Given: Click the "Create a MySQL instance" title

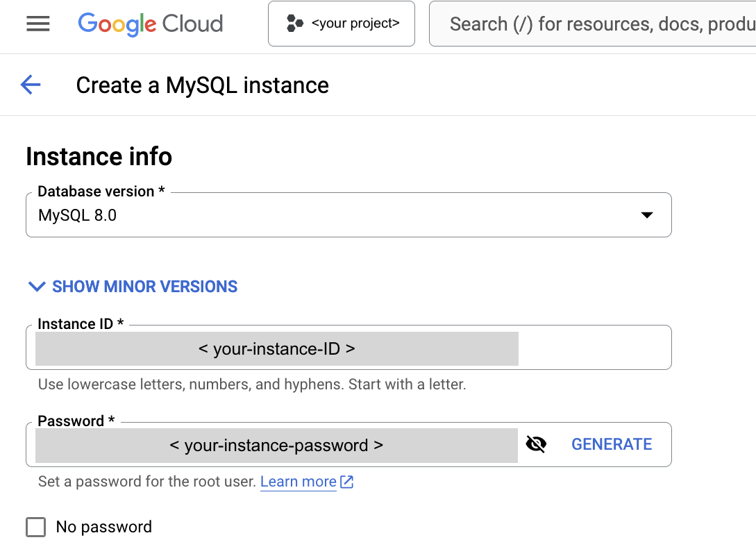Looking at the screenshot, I should 202,85.
